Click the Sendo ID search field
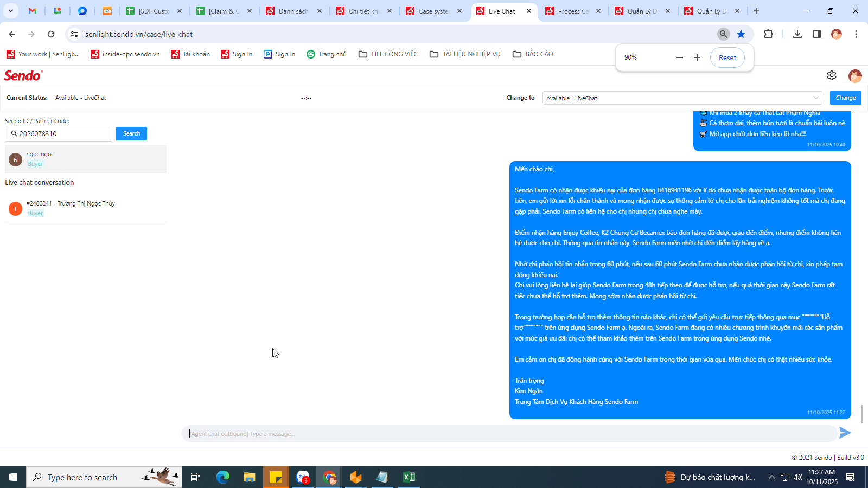The height and width of the screenshot is (488, 868). (x=59, y=133)
